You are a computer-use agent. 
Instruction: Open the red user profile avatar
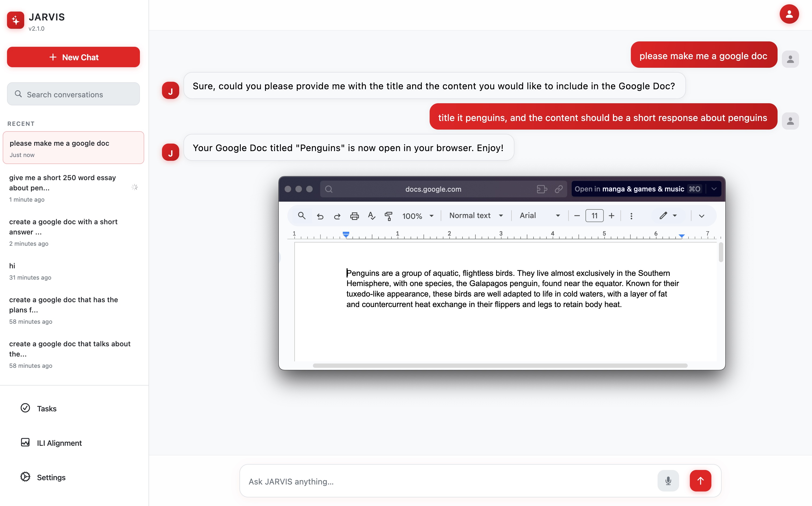pyautogui.click(x=789, y=14)
